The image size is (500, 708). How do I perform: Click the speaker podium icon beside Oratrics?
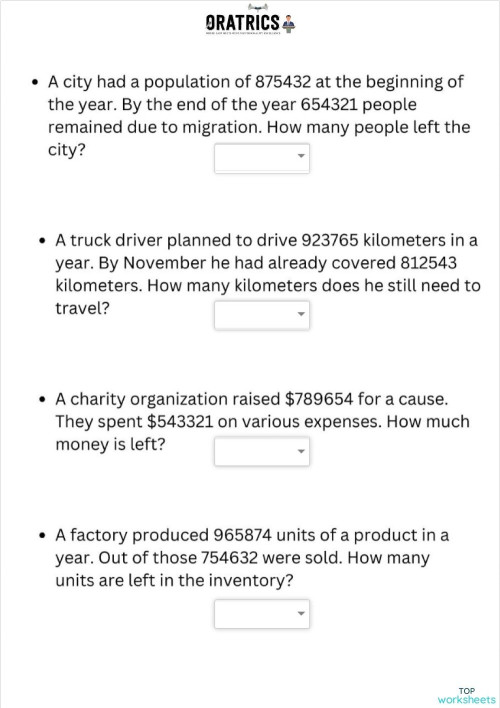[289, 23]
